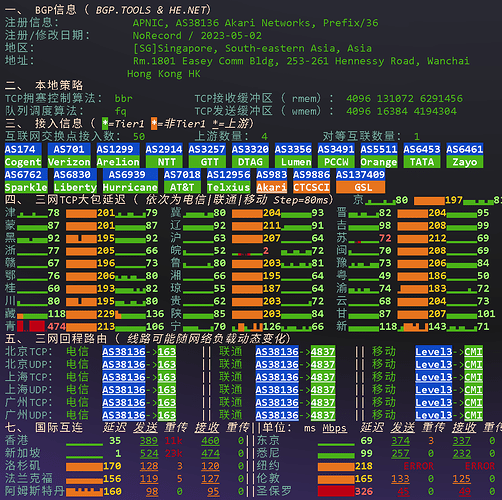Click the 'Level3' hop in 广州UDP 移动 row
Image resolution: width=502 pixels, height=500 pixels.
click(434, 415)
